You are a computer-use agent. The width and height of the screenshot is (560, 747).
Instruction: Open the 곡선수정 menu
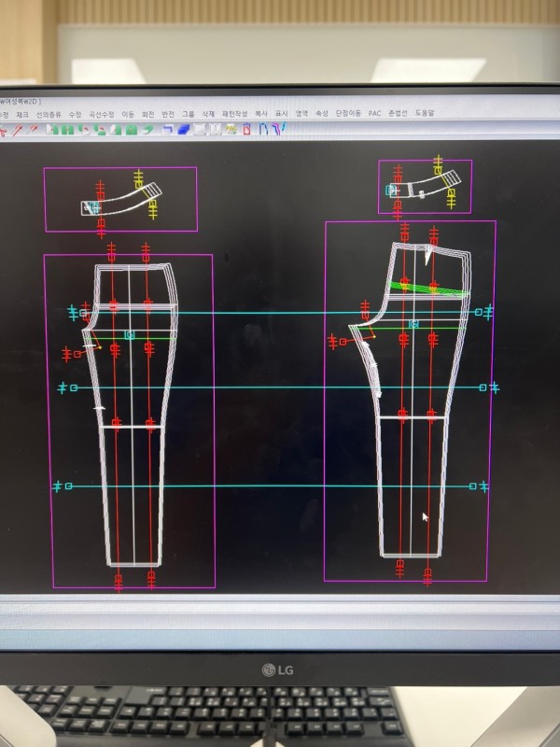(101, 113)
